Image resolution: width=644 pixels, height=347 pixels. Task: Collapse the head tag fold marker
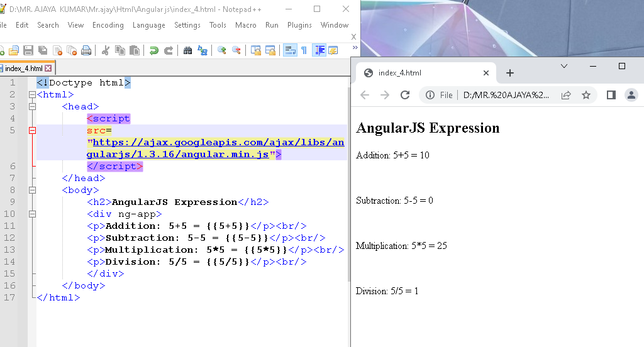(32, 107)
